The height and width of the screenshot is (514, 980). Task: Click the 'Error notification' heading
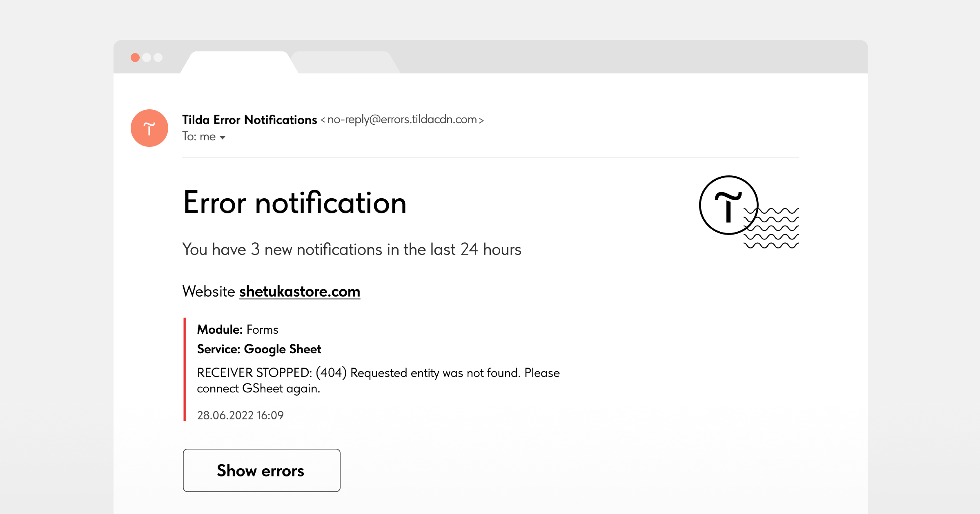[295, 202]
